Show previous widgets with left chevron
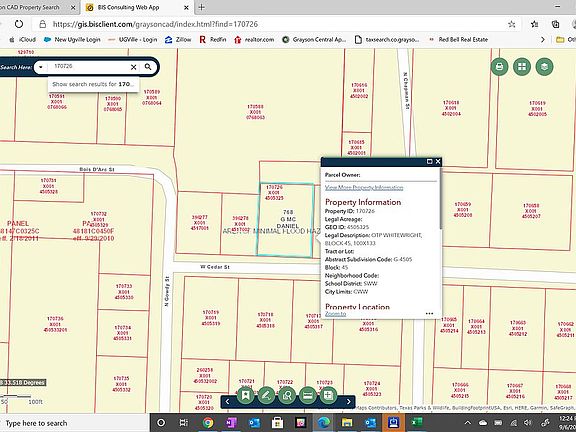Screen dimensions: 576x432 coord(227,402)
